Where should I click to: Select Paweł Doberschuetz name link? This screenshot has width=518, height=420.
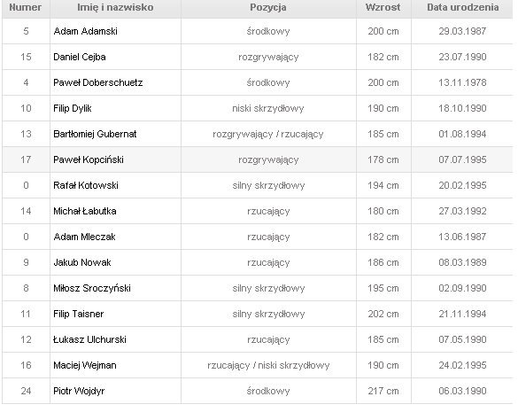(98, 82)
